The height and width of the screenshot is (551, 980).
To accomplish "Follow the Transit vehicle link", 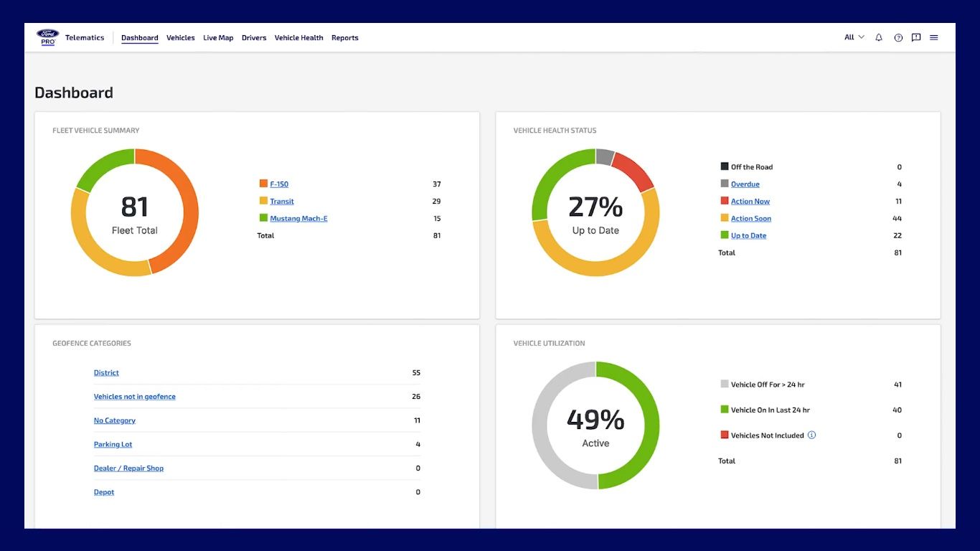I will (x=282, y=202).
